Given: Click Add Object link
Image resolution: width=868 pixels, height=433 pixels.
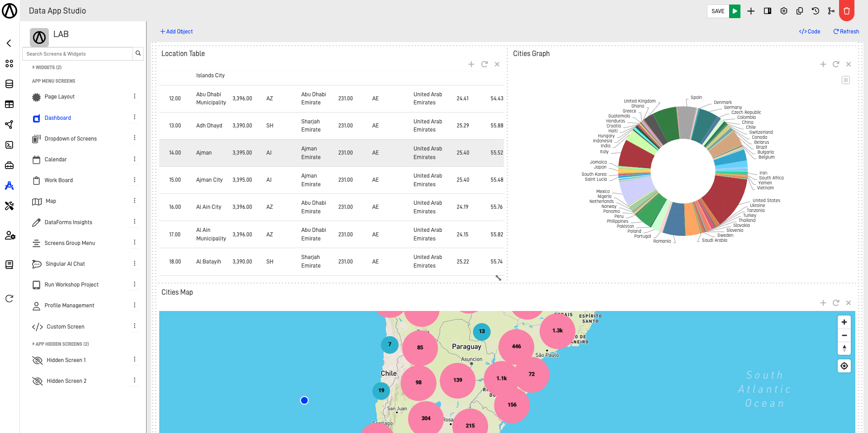Looking at the screenshot, I should pos(176,32).
